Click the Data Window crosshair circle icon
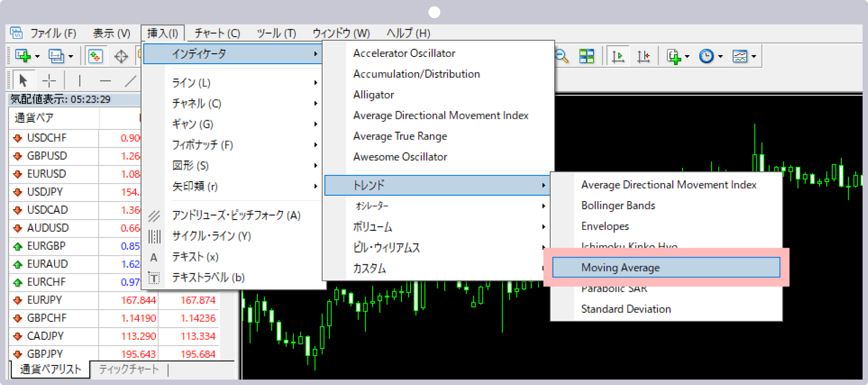Image resolution: width=868 pixels, height=385 pixels. tap(121, 56)
